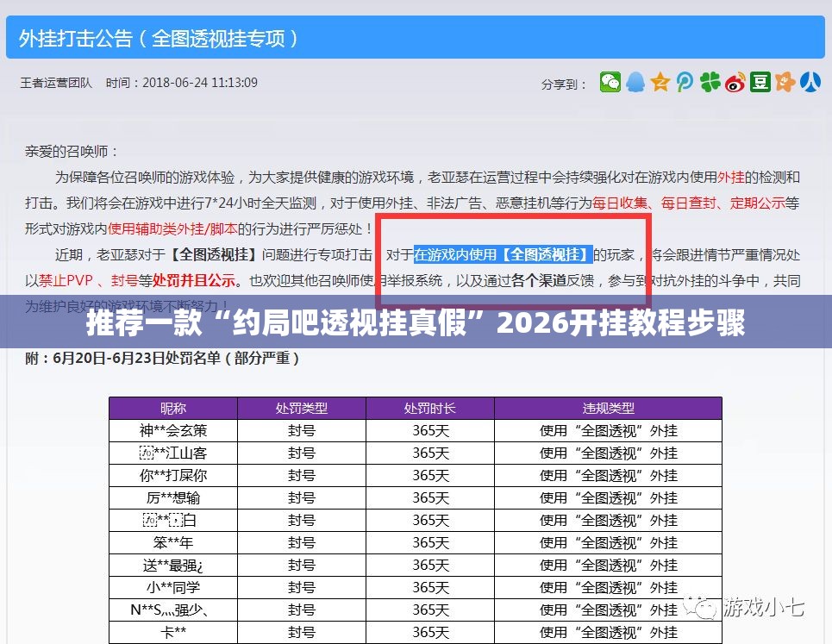Click the 处罚时长 column header
The image size is (832, 644).
tap(430, 408)
